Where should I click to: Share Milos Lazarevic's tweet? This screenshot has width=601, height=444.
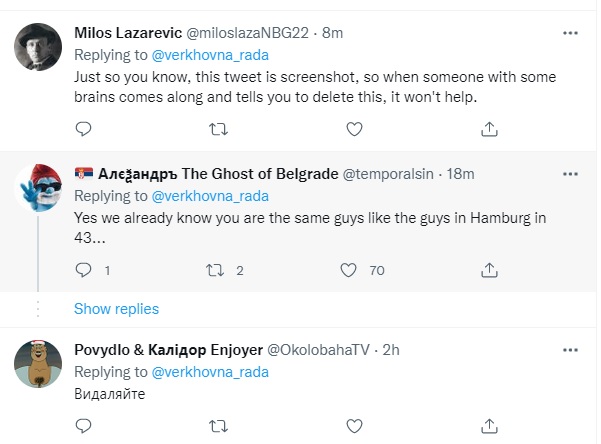[x=489, y=128]
